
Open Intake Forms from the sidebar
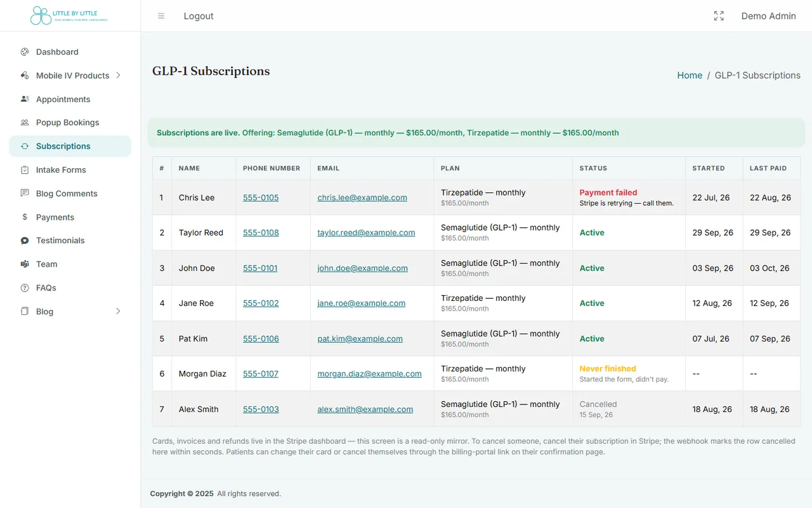(70, 170)
